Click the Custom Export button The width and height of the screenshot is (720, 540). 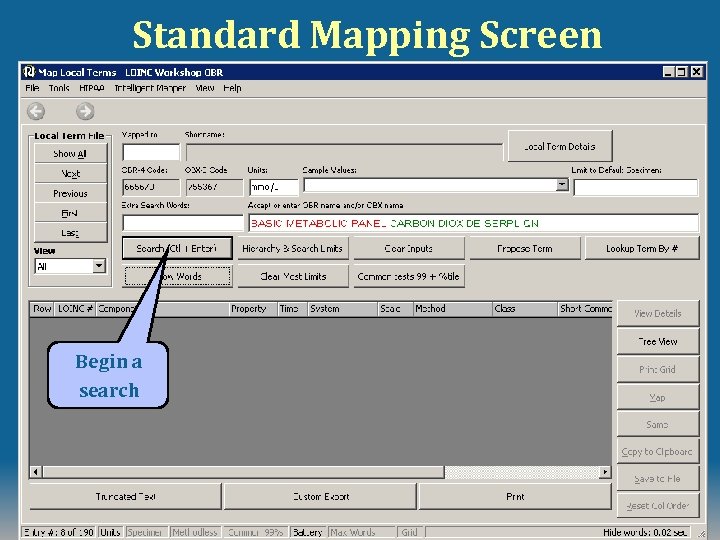coord(321,496)
